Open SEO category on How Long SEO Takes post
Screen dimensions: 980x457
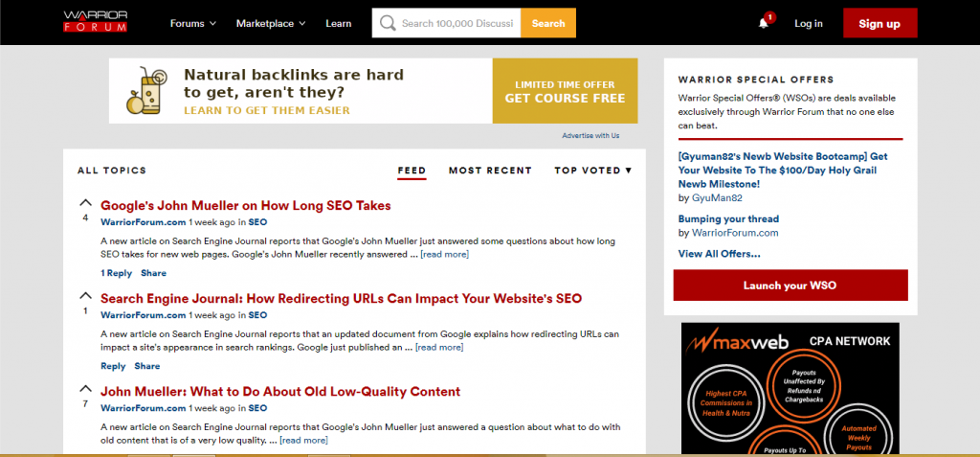[257, 221]
